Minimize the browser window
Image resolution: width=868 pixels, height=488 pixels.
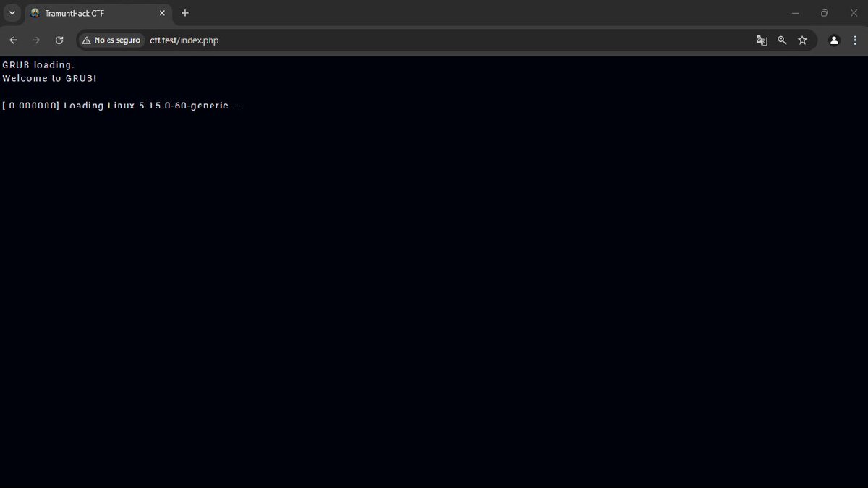[x=796, y=13]
